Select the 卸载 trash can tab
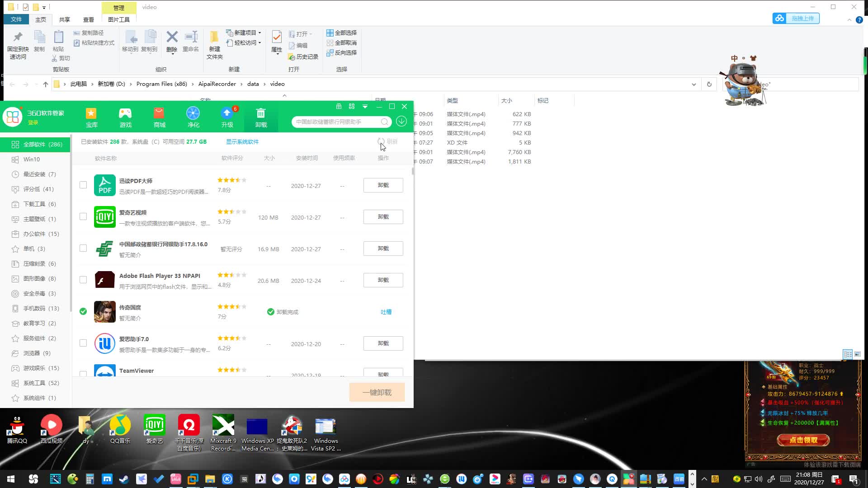The image size is (868, 488). coord(261,117)
